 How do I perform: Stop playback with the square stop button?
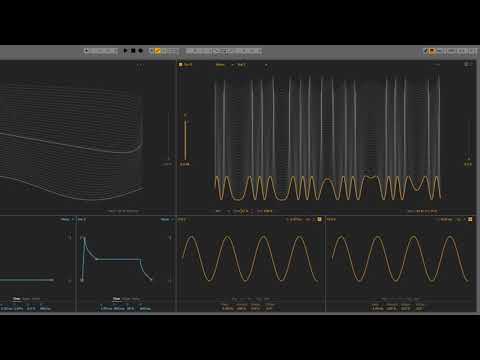[x=133, y=51]
